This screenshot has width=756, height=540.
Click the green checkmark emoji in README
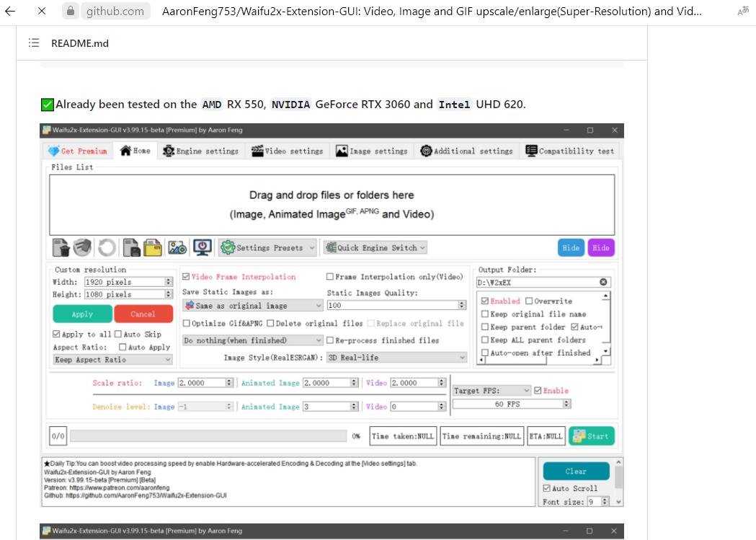[x=48, y=105]
